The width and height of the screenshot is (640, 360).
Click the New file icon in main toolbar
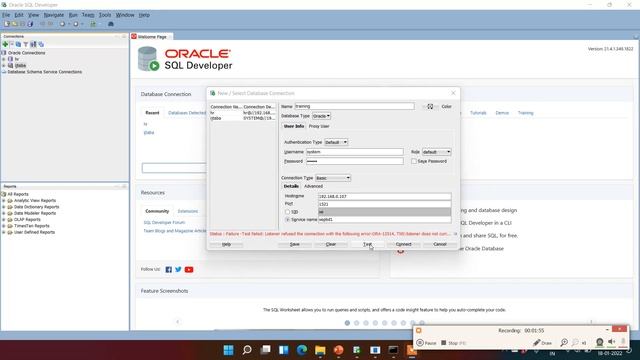click(x=7, y=24)
